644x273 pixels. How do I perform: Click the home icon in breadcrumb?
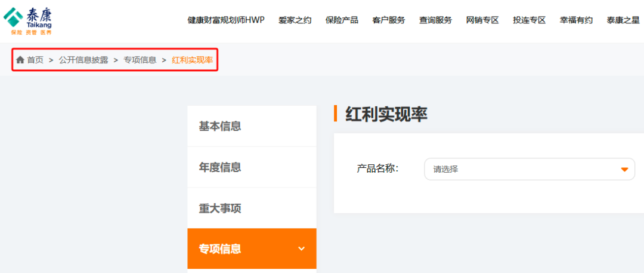[20, 60]
